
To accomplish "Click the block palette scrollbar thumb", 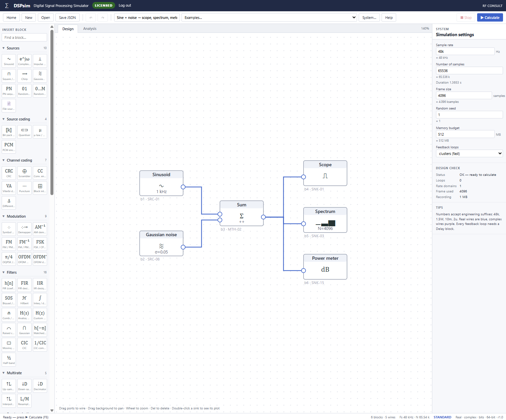I will 52,112.
